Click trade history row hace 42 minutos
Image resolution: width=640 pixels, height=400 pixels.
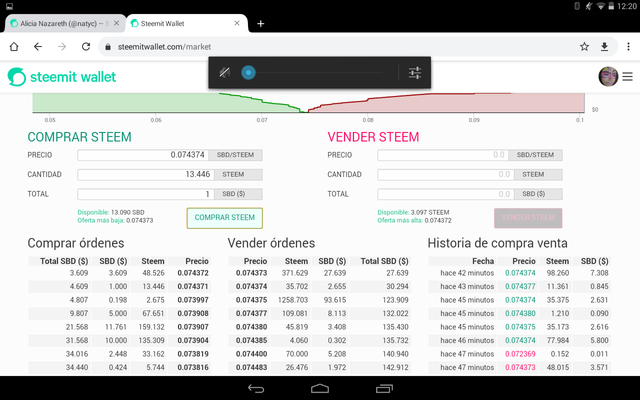click(520, 273)
